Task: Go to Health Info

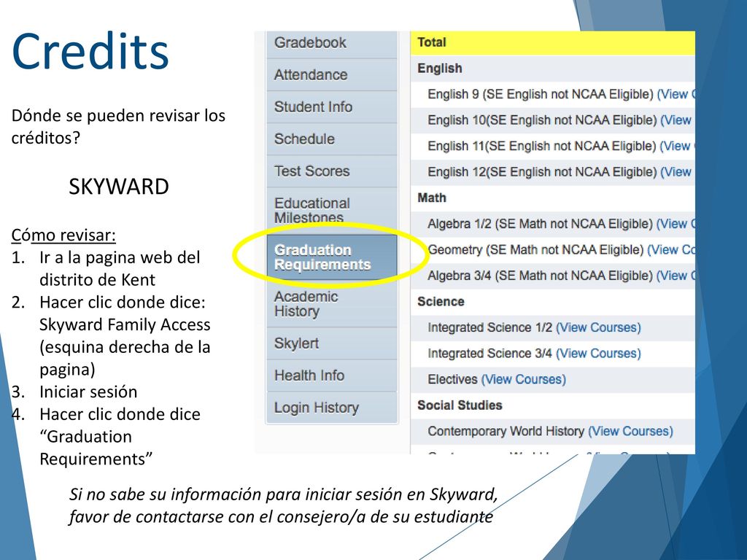Action: coord(332,376)
